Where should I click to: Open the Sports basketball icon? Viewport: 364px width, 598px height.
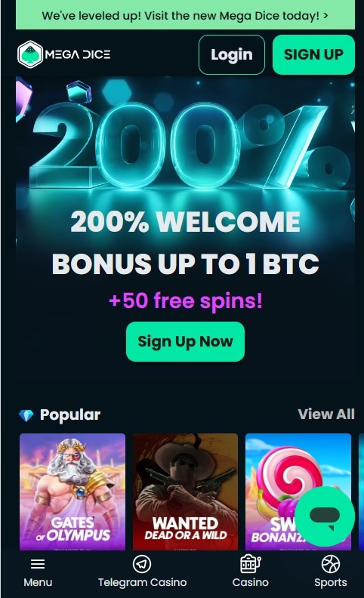point(331,564)
